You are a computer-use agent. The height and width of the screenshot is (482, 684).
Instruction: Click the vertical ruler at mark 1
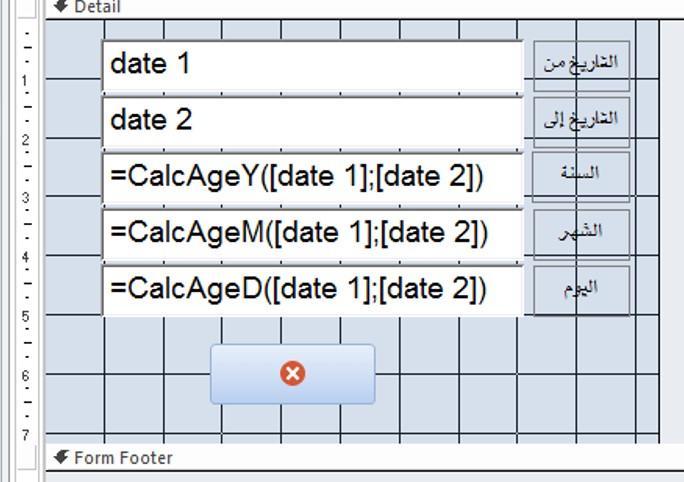pos(25,81)
